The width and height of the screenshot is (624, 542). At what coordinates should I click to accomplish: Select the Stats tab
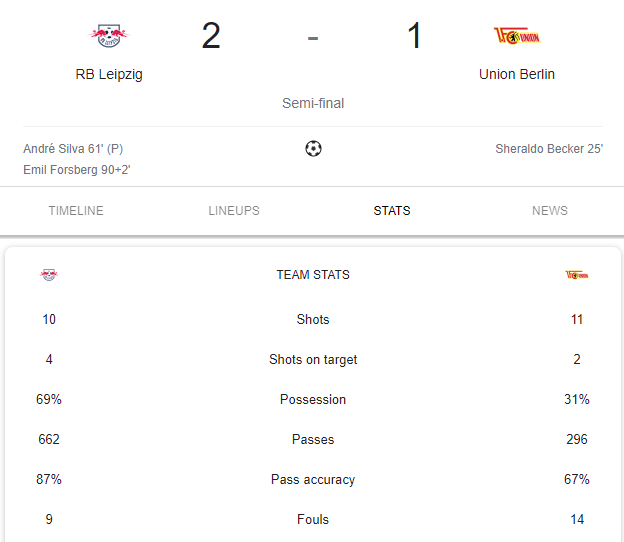tap(392, 211)
